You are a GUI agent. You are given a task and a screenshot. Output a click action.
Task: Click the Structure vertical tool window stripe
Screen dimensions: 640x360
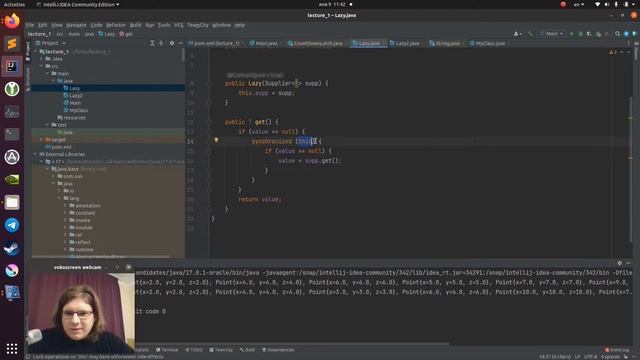pyautogui.click(x=28, y=78)
